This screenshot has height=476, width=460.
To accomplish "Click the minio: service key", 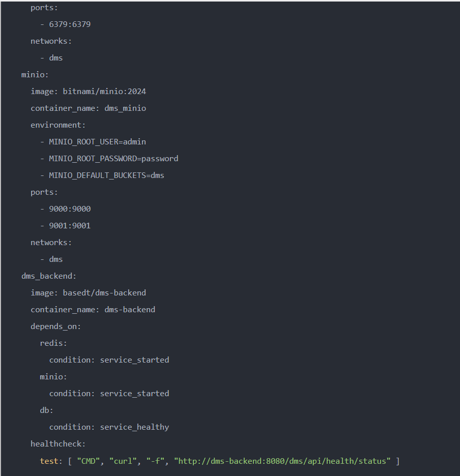I will (x=35, y=75).
